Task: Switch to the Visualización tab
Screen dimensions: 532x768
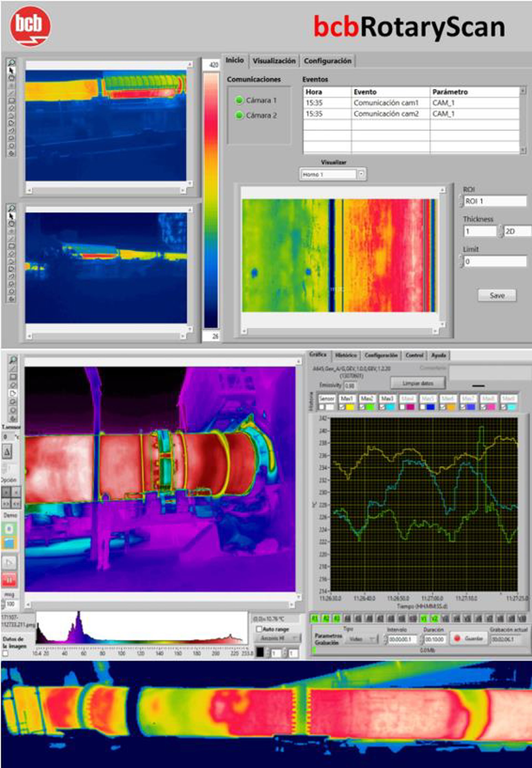Action: click(274, 61)
